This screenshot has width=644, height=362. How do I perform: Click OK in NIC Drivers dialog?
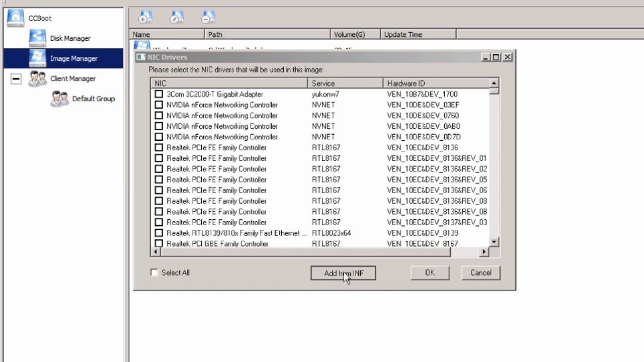coord(430,273)
